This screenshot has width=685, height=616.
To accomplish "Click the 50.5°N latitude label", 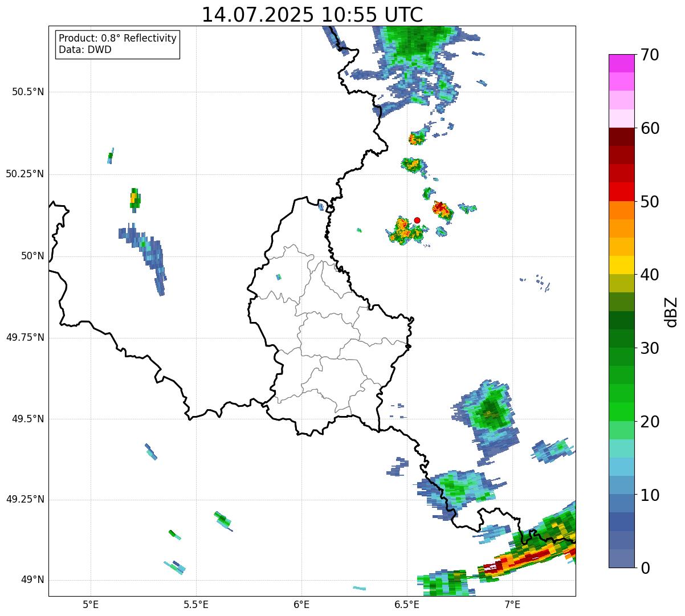I will tap(28, 92).
